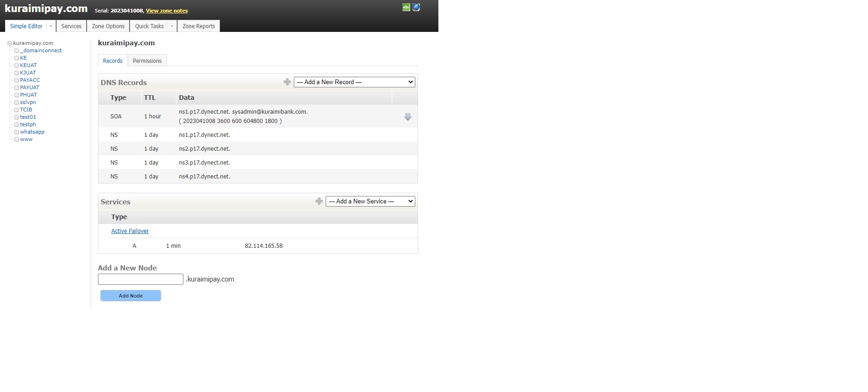Click the blue share/export icon in header
Viewport: 868px width, 392px height.
416,7
